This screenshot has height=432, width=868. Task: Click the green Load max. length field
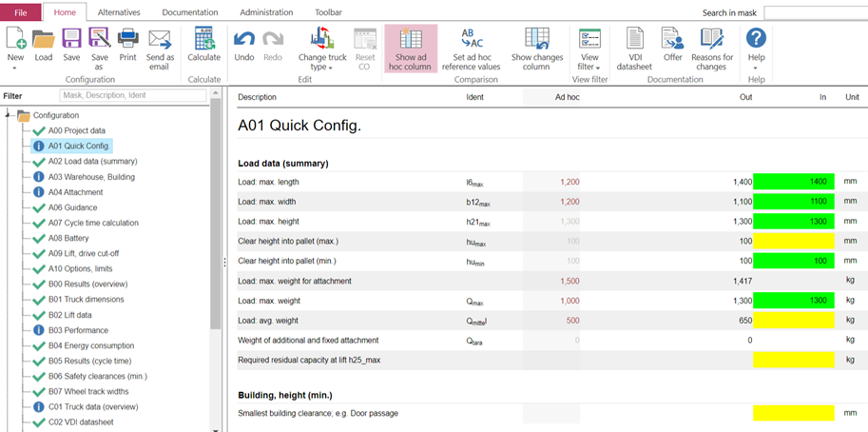793,181
